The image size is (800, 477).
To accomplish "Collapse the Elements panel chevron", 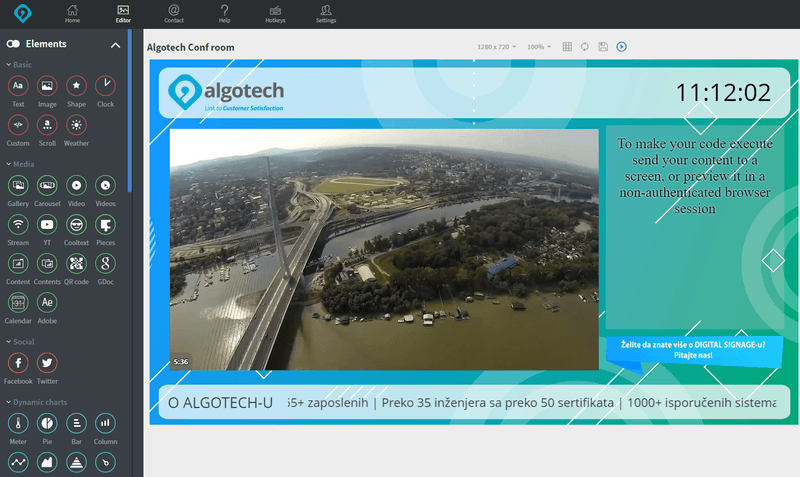I will coord(115,45).
